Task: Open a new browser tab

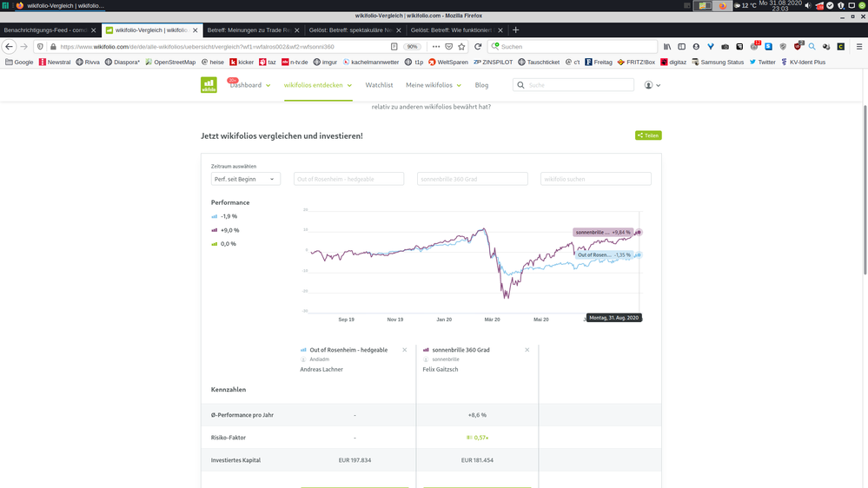Action: [x=515, y=30]
